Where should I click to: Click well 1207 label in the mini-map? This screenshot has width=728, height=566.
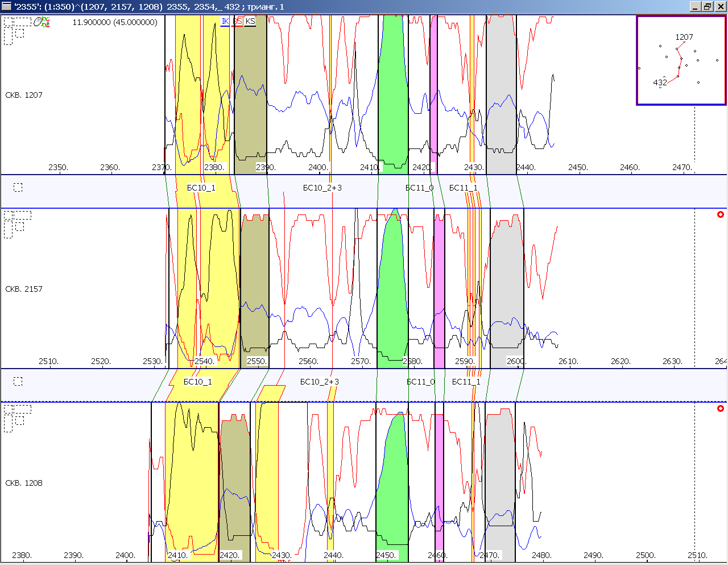684,37
